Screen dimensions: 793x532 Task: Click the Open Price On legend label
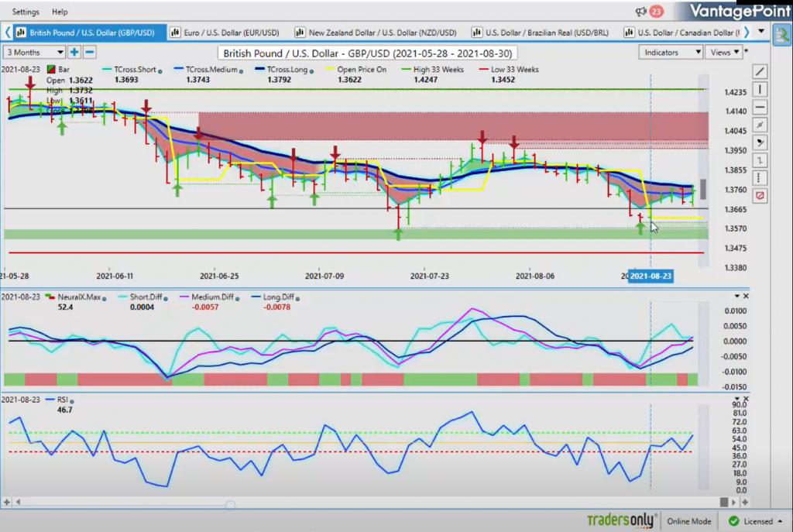point(362,69)
